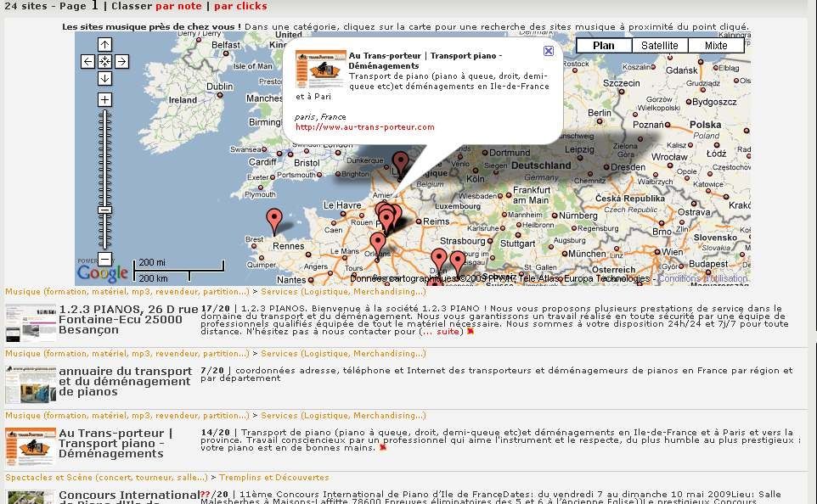Open the 1.2.3 PIANOS site title
The width and height of the screenshot is (817, 504).
click(x=128, y=319)
